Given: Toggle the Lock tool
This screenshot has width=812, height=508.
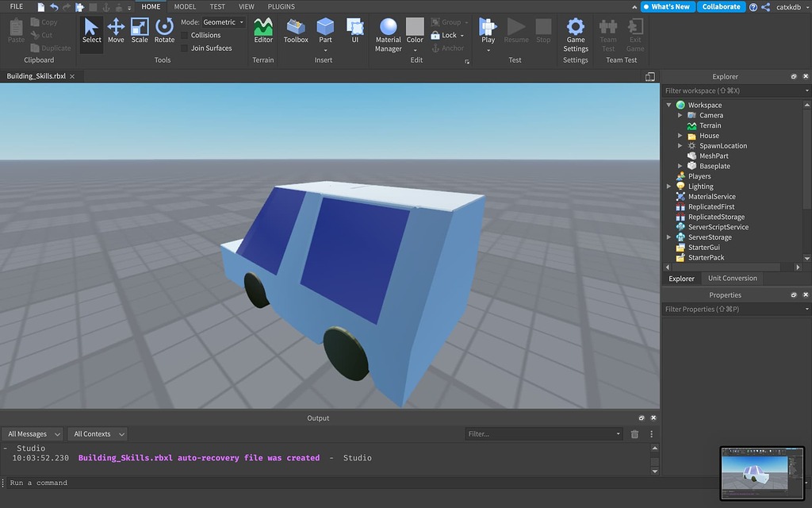Looking at the screenshot, I should coord(444,35).
